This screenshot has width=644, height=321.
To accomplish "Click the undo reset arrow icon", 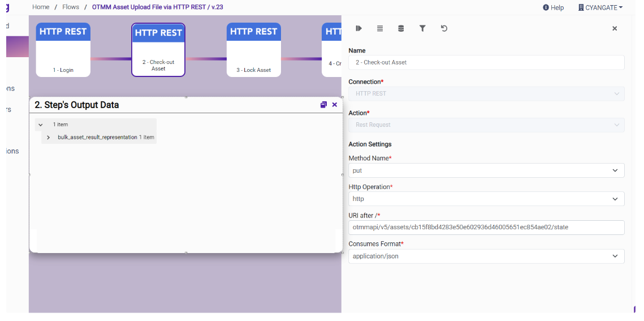I will [x=444, y=28].
